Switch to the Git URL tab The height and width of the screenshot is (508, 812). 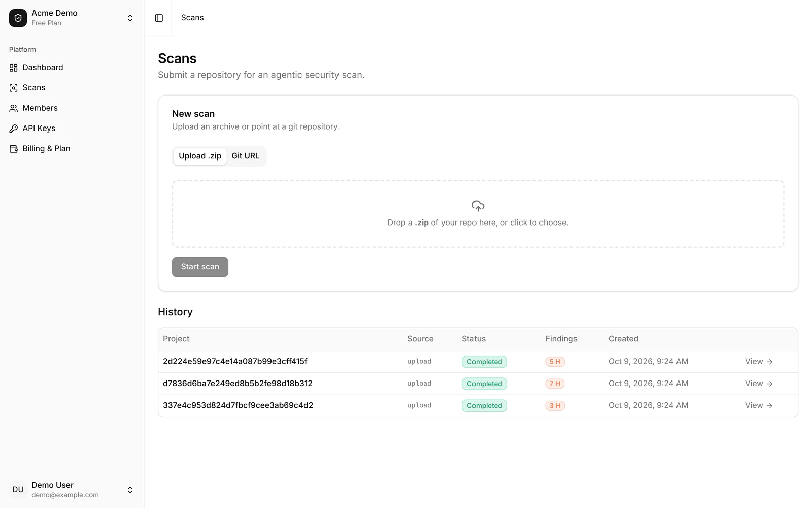tap(246, 156)
